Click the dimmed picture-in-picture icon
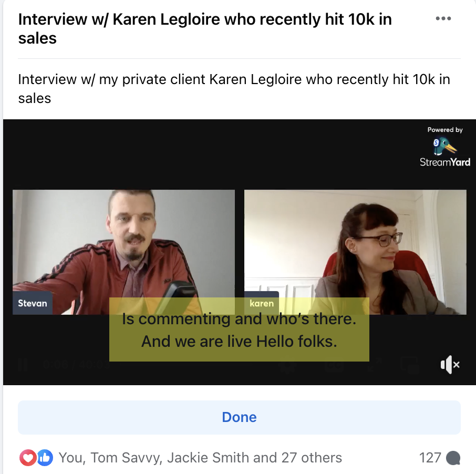This screenshot has width=476, height=474. pos(409,364)
